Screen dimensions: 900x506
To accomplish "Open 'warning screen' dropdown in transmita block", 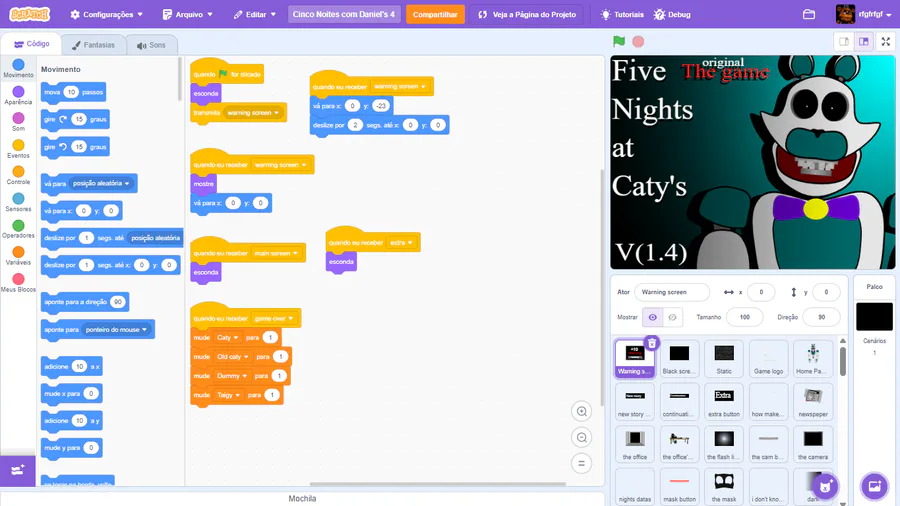I will [253, 113].
